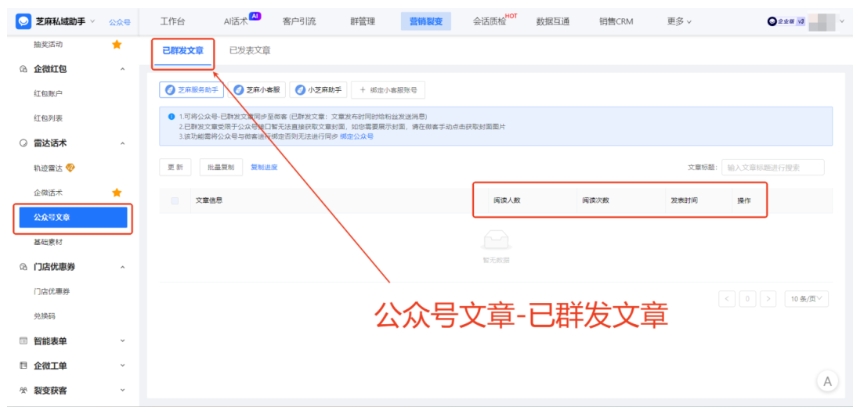The height and width of the screenshot is (414, 864).
Task: Go to next page with right arrow
Action: 768,299
